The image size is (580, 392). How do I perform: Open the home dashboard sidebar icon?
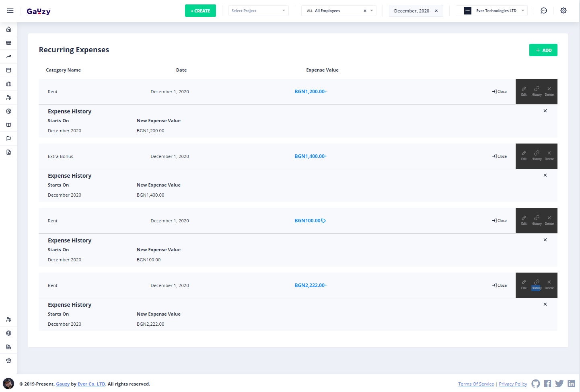tap(8, 29)
